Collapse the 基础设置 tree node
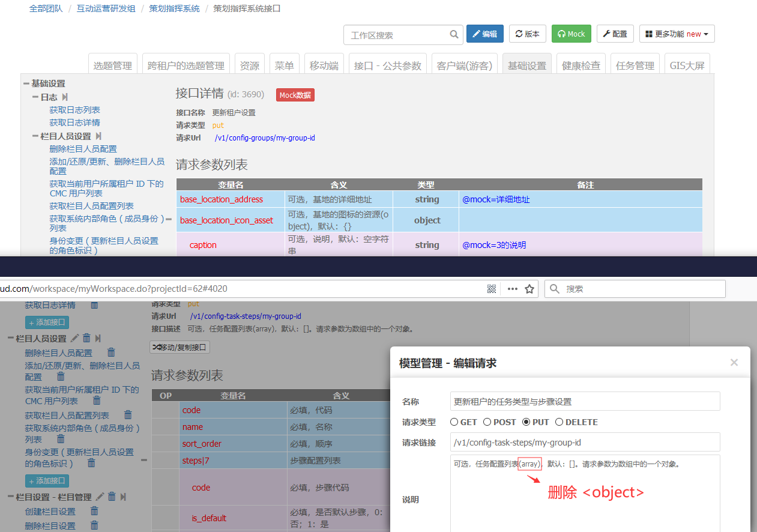 26,83
